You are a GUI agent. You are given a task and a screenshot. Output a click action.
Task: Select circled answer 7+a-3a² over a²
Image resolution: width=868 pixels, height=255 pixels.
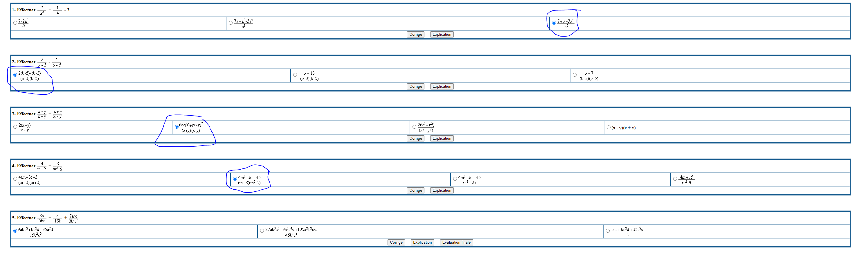click(554, 23)
